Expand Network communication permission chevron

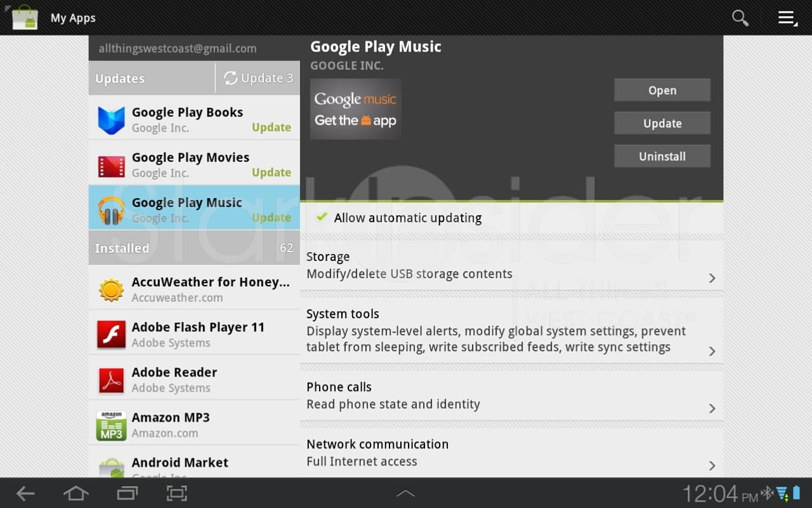(712, 465)
